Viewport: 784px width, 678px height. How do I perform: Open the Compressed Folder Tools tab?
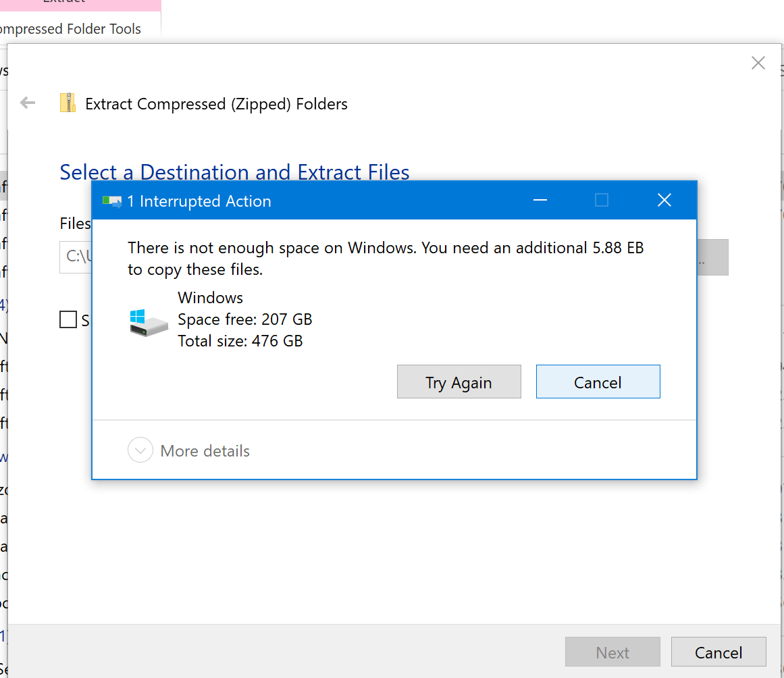(70, 28)
